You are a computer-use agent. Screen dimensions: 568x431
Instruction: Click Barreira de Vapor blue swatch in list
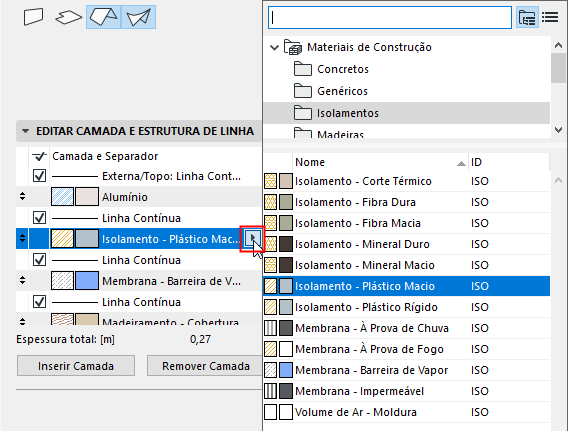click(x=286, y=370)
